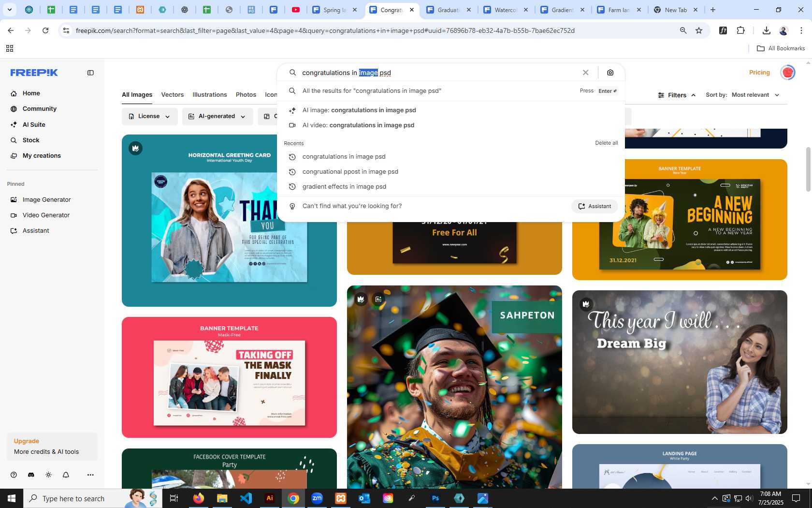Open File Explorer from the taskbar
This screenshot has width=812, height=508.
tap(222, 498)
